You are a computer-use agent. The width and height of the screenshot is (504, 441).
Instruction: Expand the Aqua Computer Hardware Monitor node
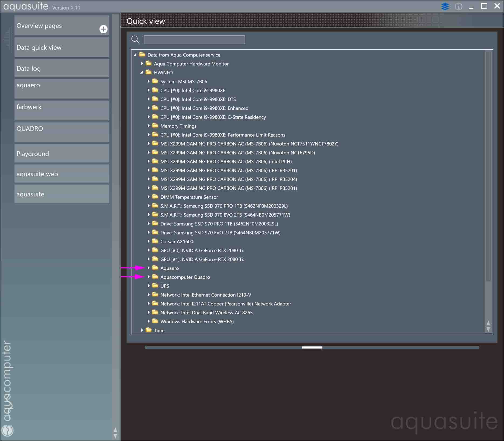pyautogui.click(x=142, y=64)
